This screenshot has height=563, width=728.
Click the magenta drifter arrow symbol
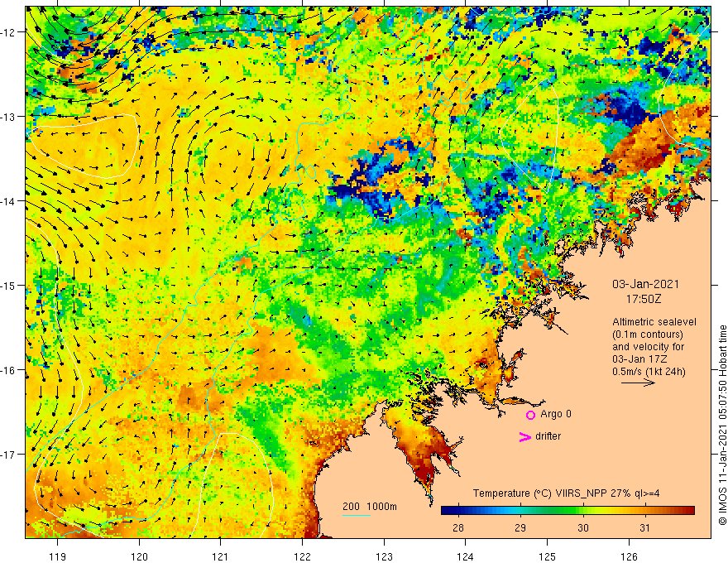pos(525,436)
